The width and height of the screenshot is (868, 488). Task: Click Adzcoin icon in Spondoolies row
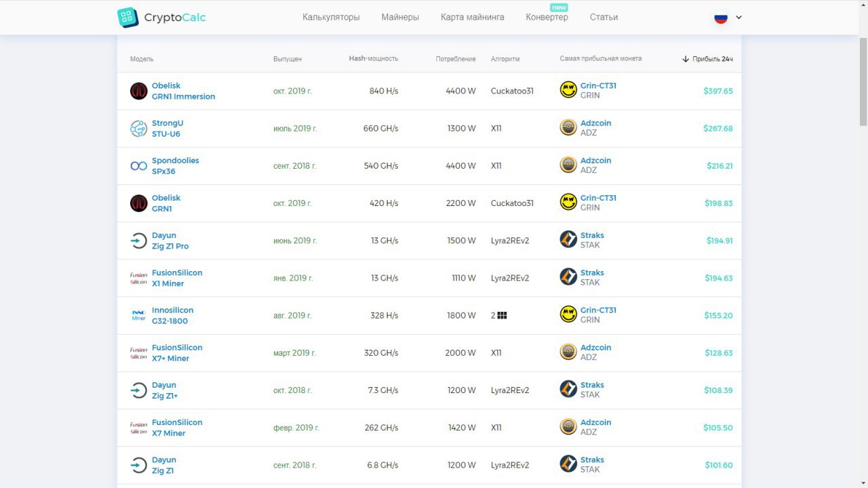pyautogui.click(x=568, y=165)
